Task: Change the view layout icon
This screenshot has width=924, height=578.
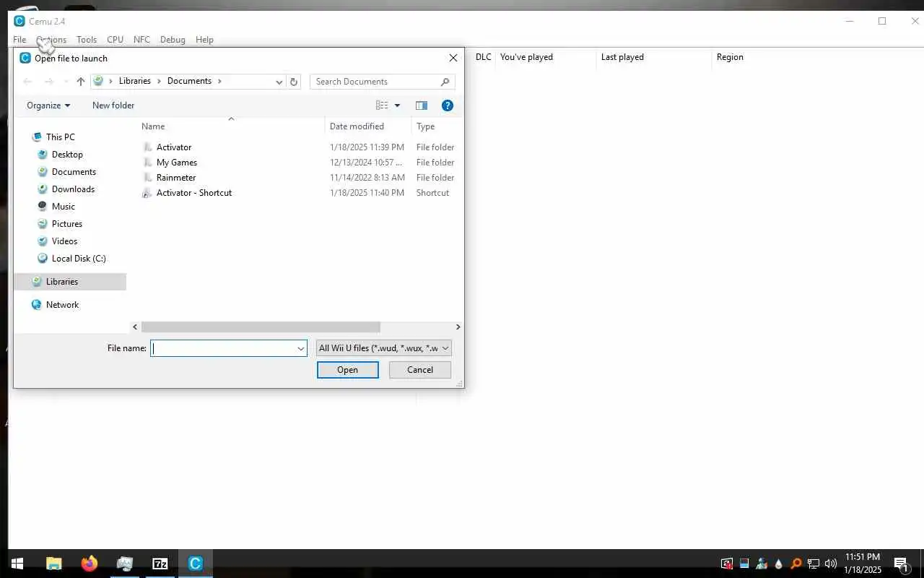Action: pos(382,105)
